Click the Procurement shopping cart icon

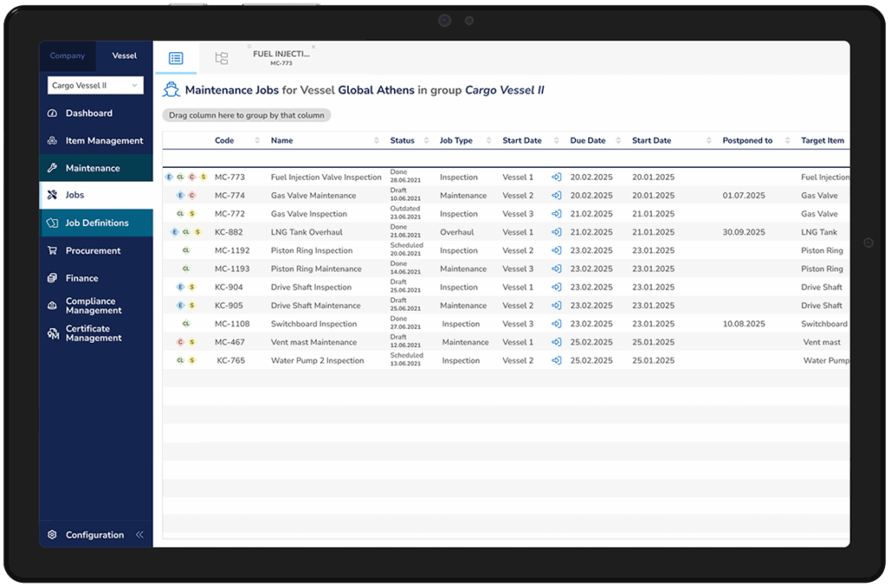(x=52, y=251)
